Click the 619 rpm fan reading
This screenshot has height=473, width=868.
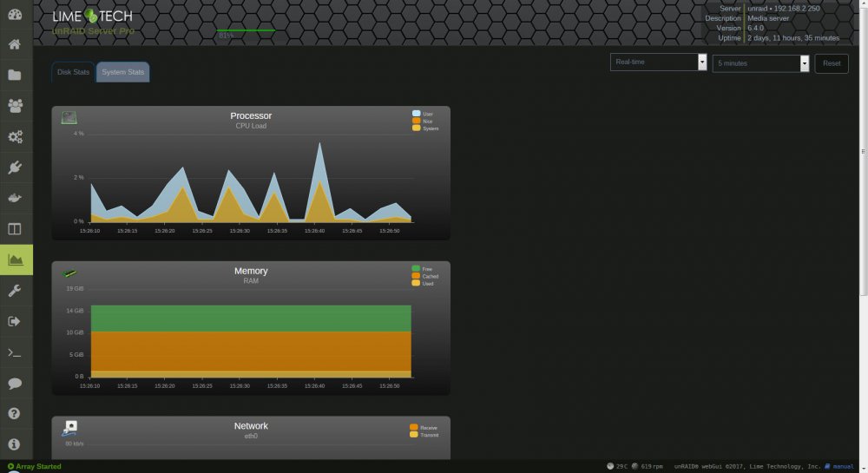[652, 466]
